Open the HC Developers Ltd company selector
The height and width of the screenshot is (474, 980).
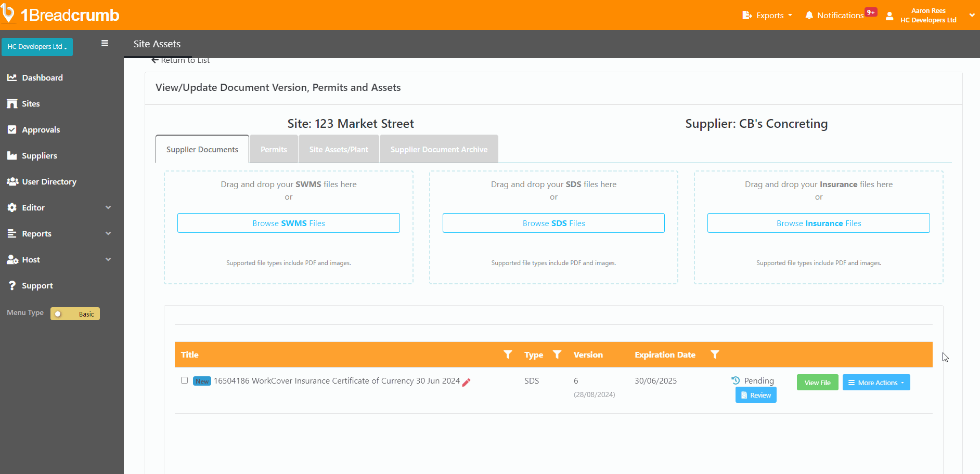[37, 46]
